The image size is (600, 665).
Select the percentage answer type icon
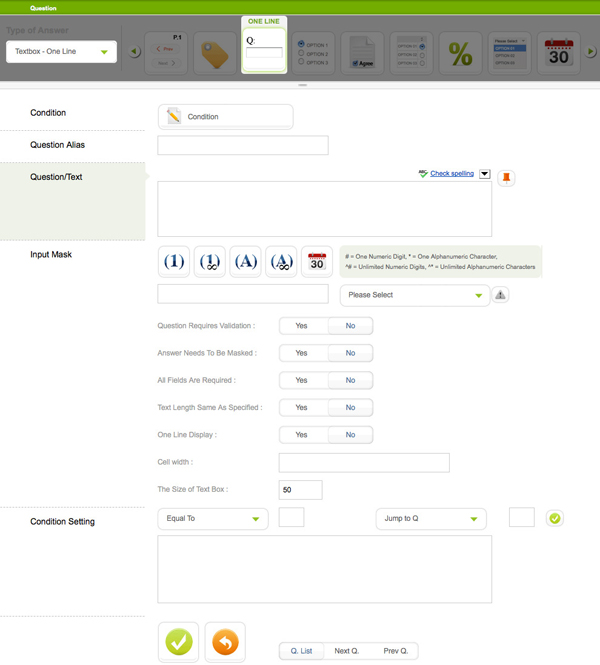(460, 53)
